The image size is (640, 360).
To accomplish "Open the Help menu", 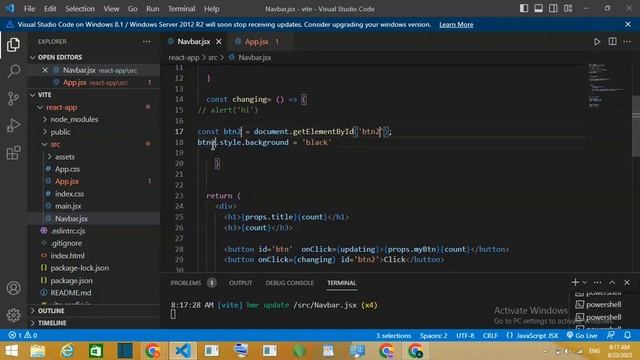I will 211,9.
